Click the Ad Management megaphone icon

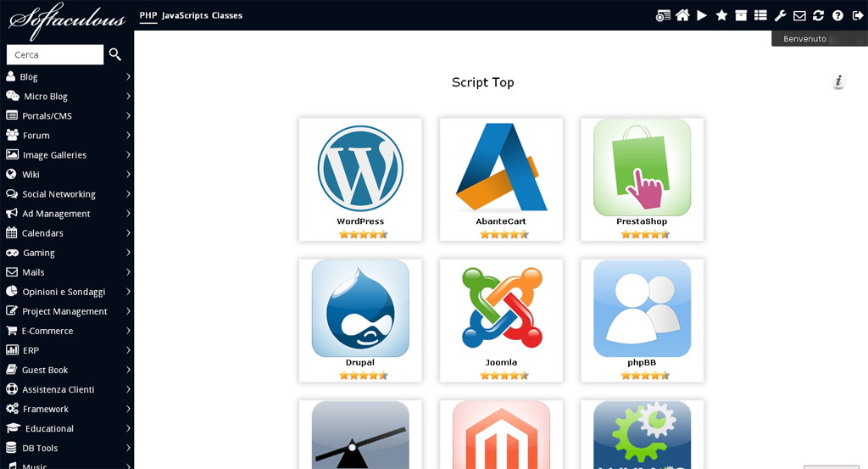(x=12, y=213)
